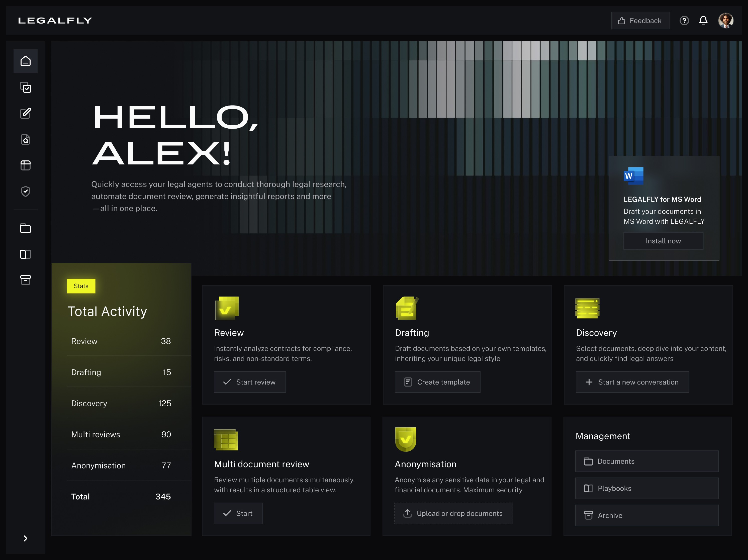Open Playbooks under Management

pos(646,488)
